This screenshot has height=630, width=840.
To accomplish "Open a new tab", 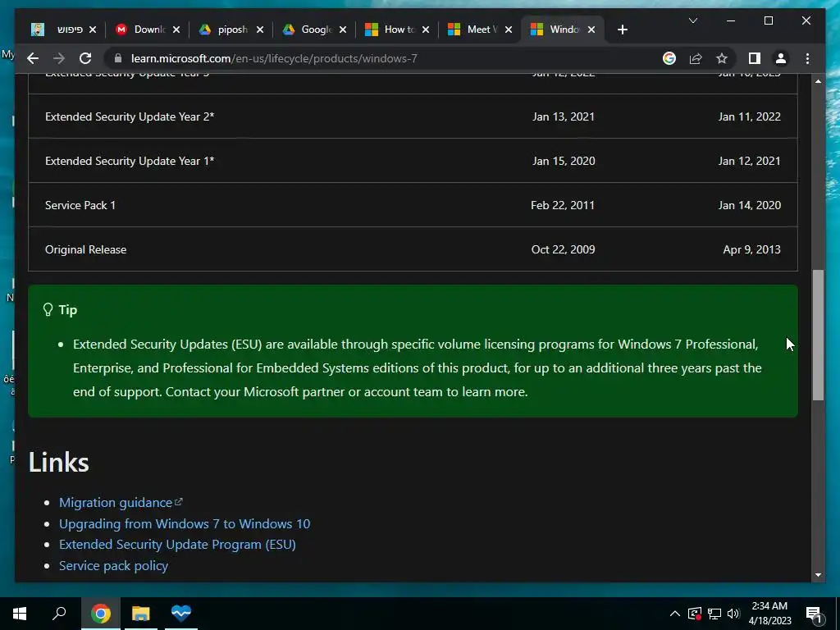I will click(622, 30).
